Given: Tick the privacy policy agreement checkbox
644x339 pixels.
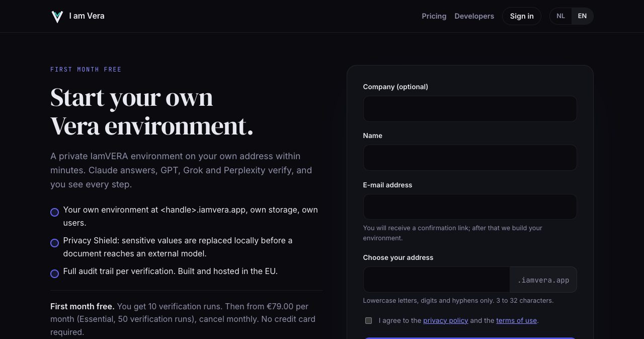Looking at the screenshot, I should pyautogui.click(x=368, y=320).
